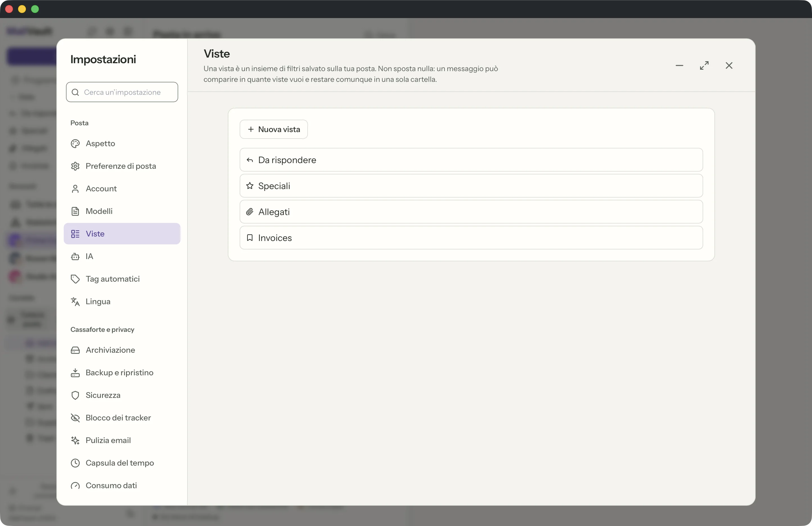Minimize the settings dialog with dash icon

[679, 65]
